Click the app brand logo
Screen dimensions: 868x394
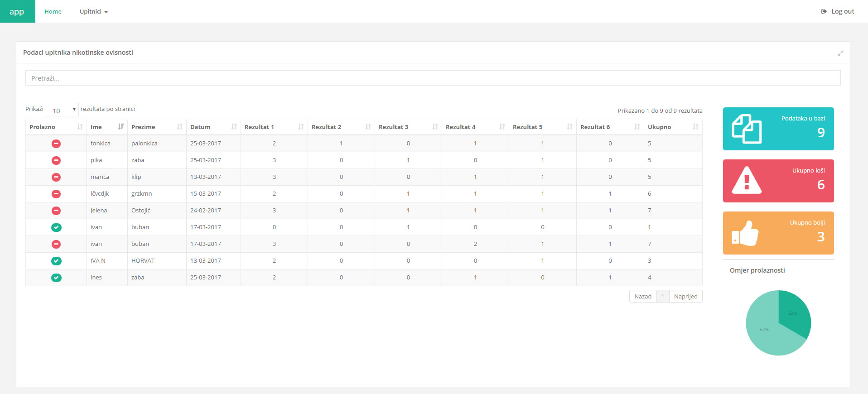(x=17, y=12)
